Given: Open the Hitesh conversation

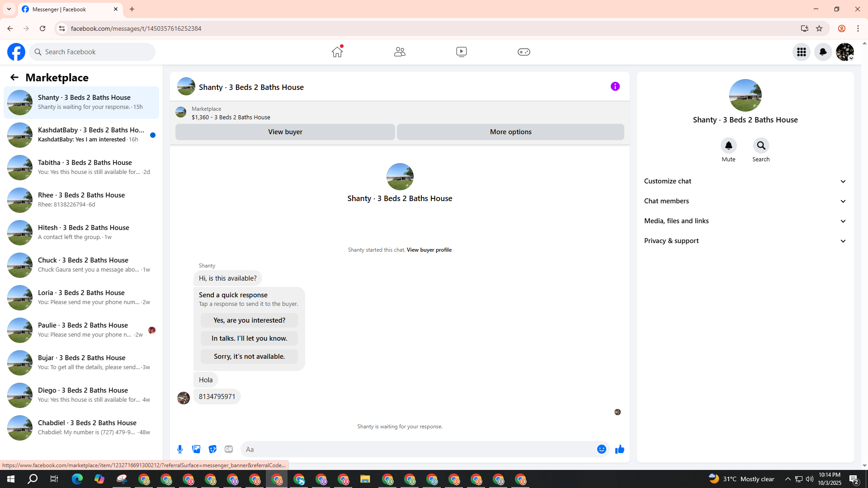Looking at the screenshot, I should point(81,233).
